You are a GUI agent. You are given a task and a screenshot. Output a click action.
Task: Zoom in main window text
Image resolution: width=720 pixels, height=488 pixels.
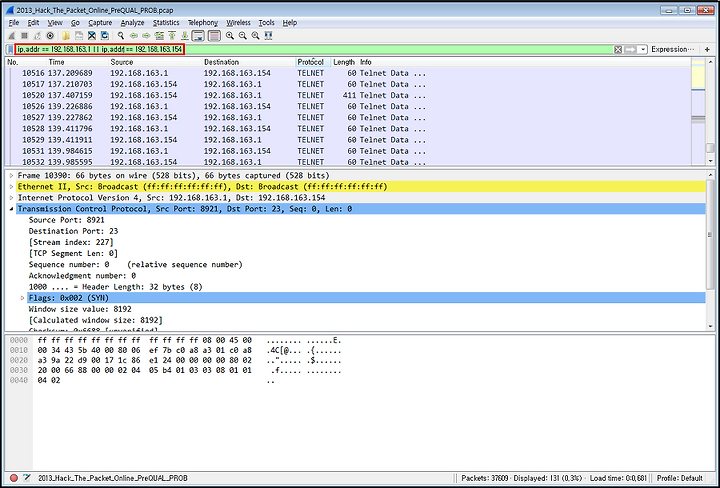(x=230, y=36)
